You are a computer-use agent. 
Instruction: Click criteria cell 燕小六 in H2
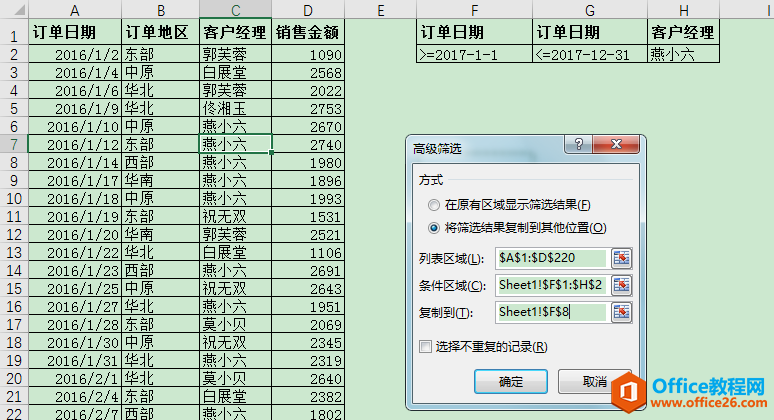click(684, 54)
